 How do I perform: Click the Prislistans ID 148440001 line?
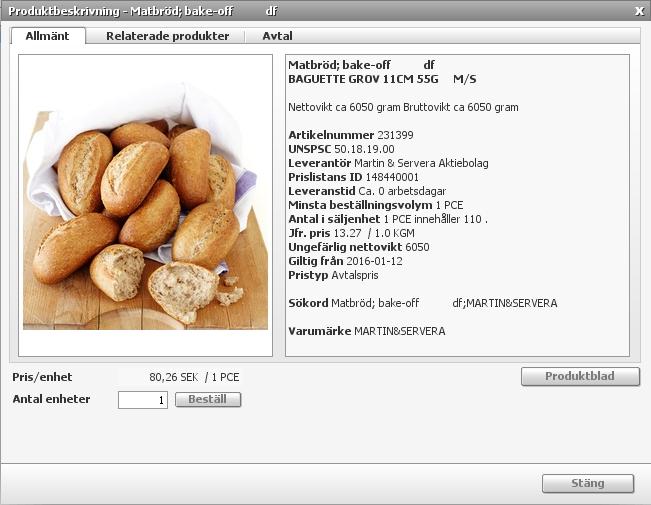click(x=353, y=177)
